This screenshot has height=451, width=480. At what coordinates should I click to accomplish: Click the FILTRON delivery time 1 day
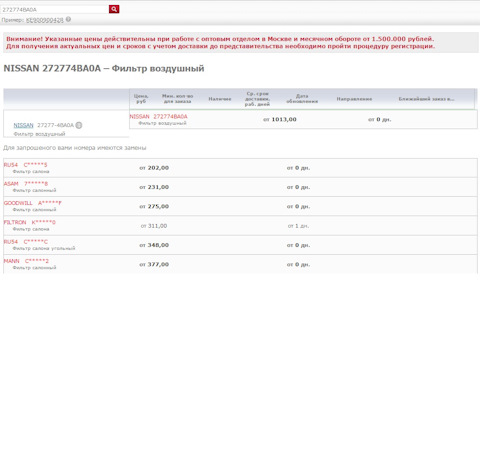point(298,226)
